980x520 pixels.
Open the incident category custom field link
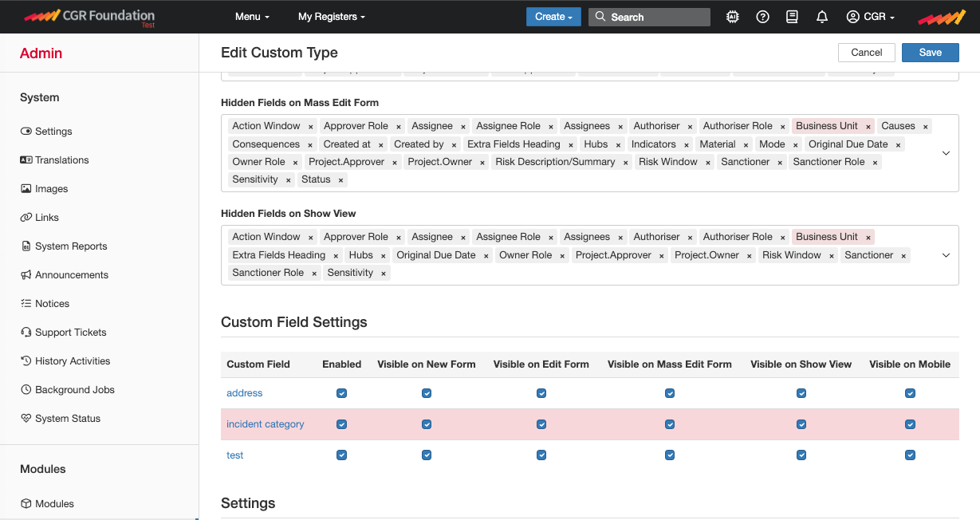(266, 424)
